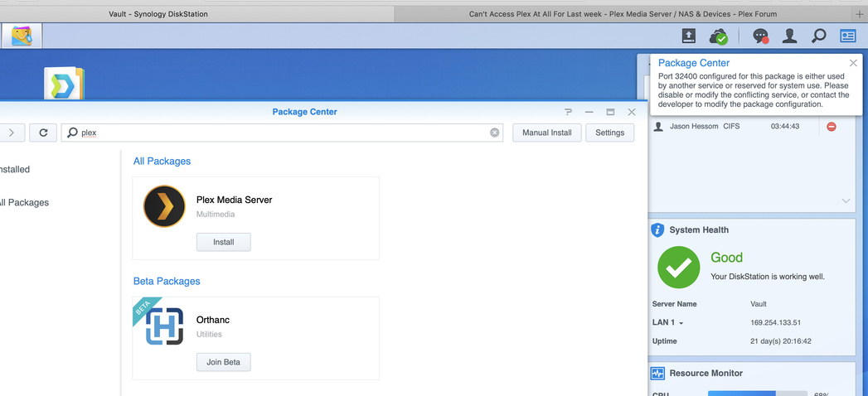Viewport: 868px width, 396px height.
Task: Clear the plex search text
Action: pos(494,133)
